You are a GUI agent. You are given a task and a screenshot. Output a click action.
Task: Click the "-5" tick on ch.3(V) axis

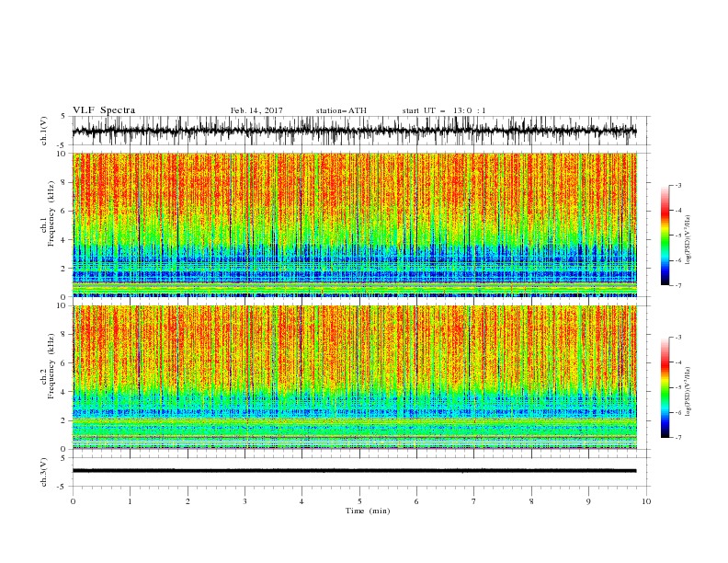pos(63,487)
